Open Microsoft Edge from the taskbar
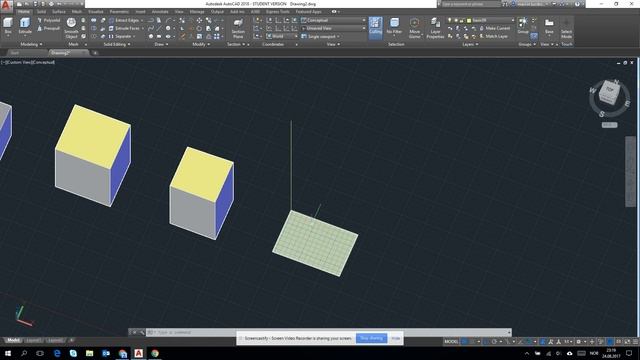Image resolution: width=640 pixels, height=360 pixels. click(x=57, y=353)
